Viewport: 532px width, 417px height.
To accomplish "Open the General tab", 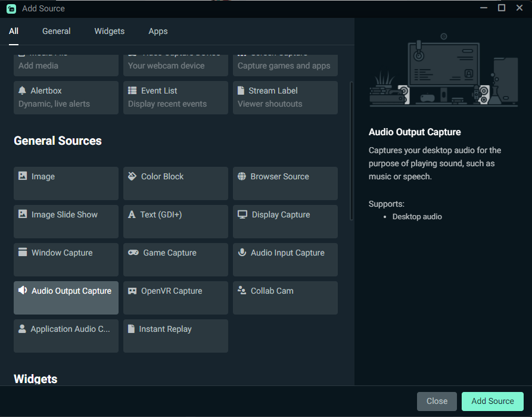I will coord(57,31).
